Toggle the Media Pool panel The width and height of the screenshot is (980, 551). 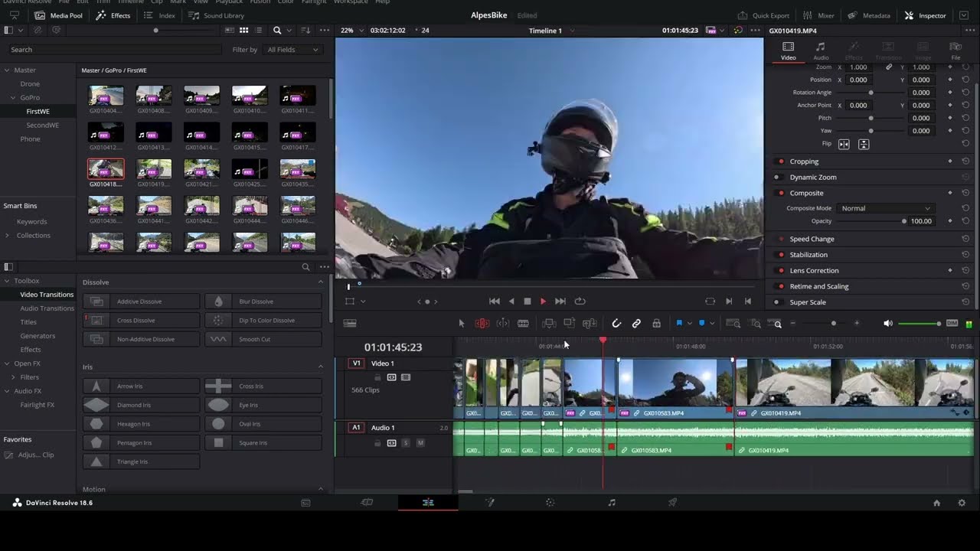[x=60, y=15]
